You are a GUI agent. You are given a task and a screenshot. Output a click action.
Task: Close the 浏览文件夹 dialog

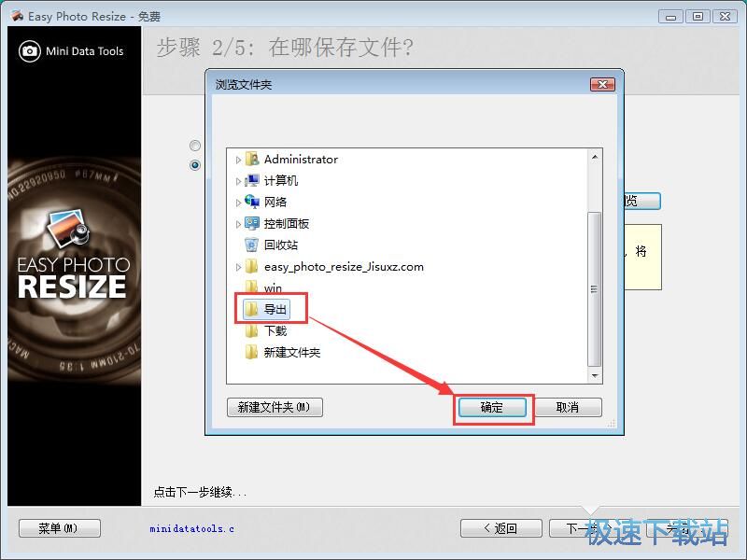tap(602, 84)
